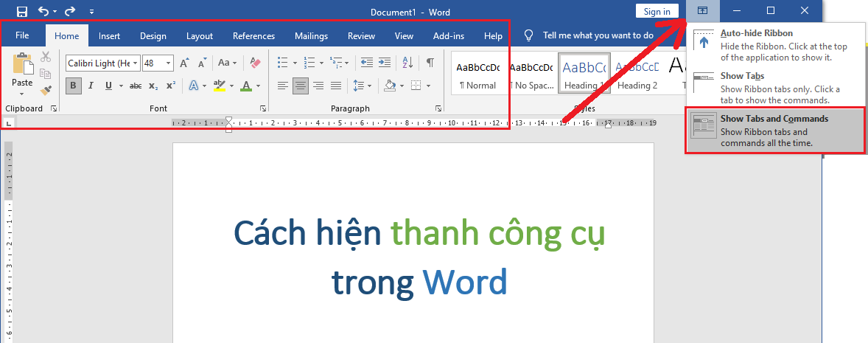Open the File tab

tap(22, 35)
